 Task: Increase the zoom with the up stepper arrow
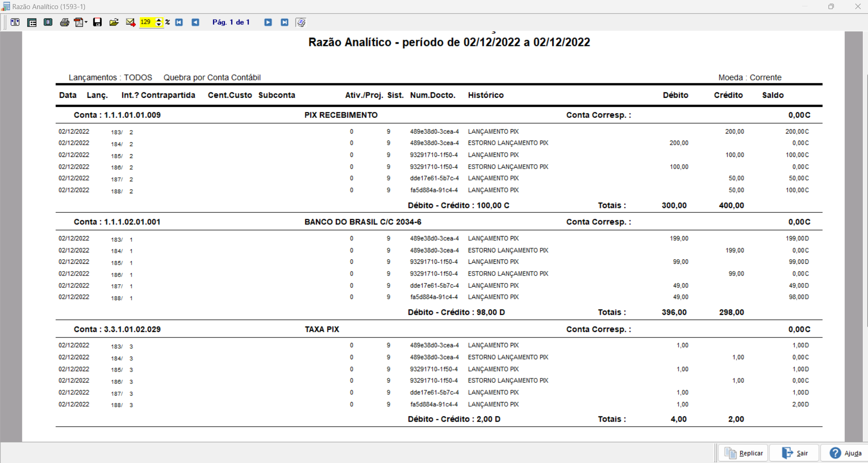click(159, 20)
